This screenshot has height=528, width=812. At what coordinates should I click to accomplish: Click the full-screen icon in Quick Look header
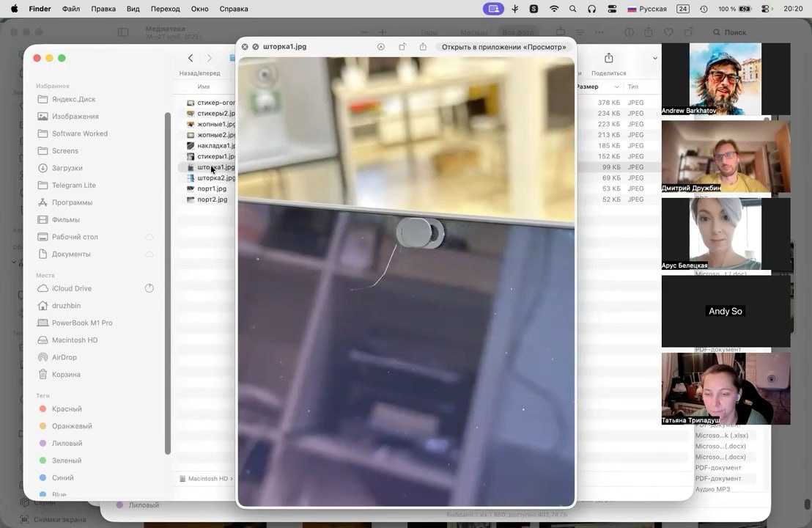pyautogui.click(x=255, y=47)
